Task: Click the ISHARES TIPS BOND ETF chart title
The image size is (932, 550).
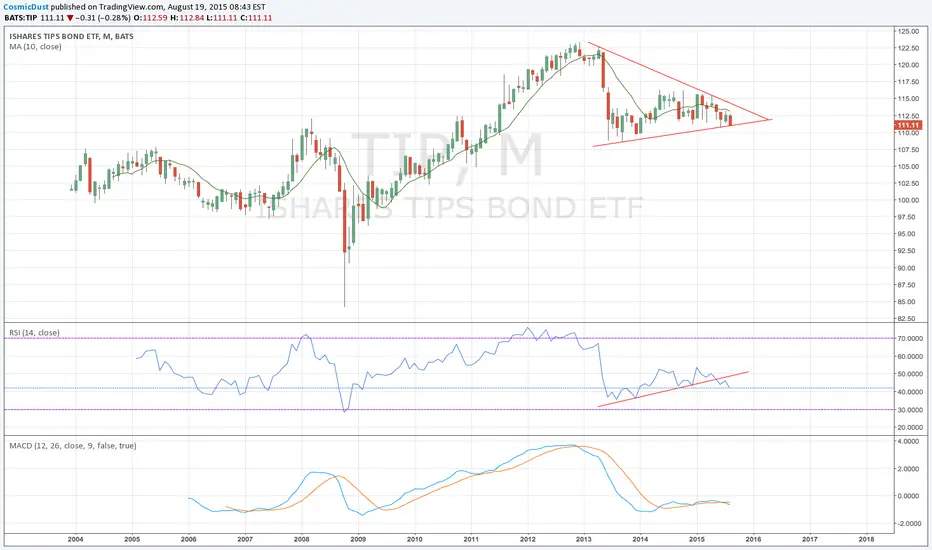Action: coord(71,36)
